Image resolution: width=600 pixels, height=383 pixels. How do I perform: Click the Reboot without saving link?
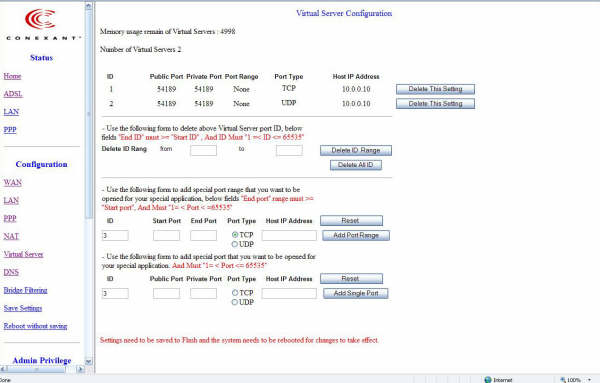pos(35,326)
